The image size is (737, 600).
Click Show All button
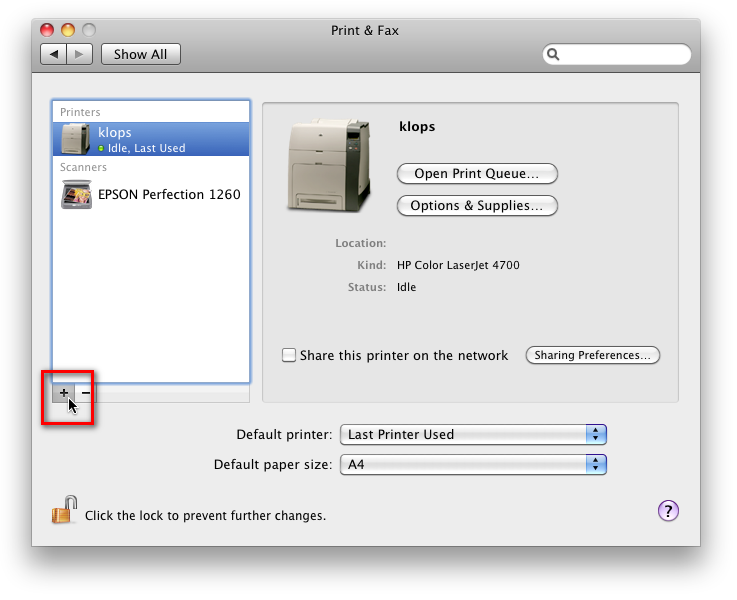click(x=141, y=54)
